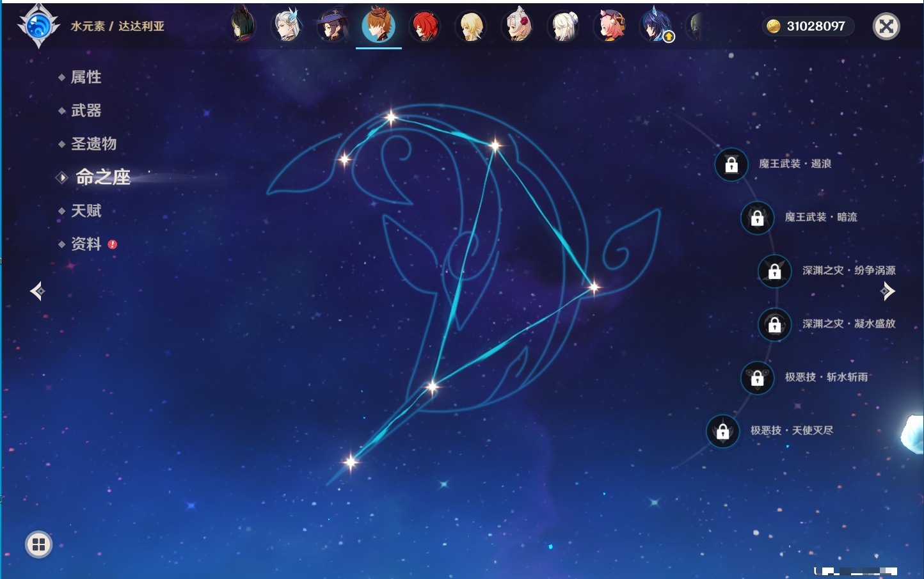
Task: Open constellation label 魔王武装·暗流
Action: point(821,217)
